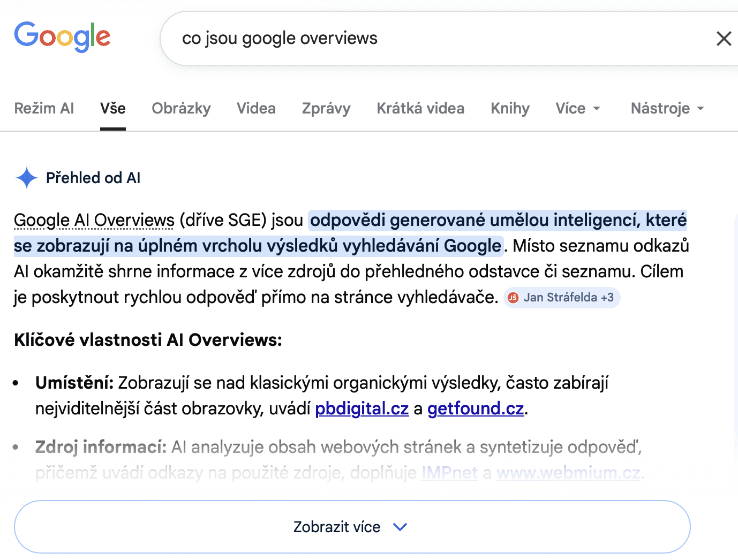Click the Google AI Overviews underlined term
This screenshot has height=560, width=738.
94,220
